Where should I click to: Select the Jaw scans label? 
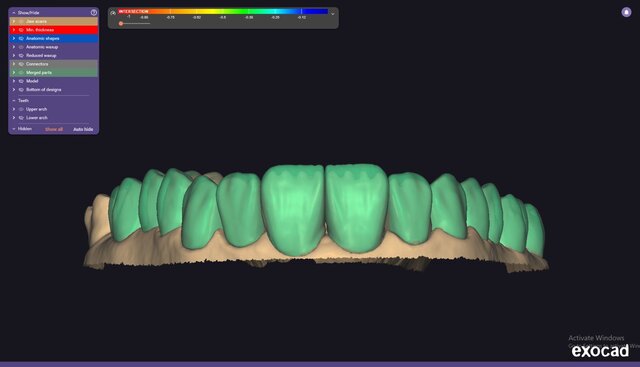pyautogui.click(x=36, y=21)
